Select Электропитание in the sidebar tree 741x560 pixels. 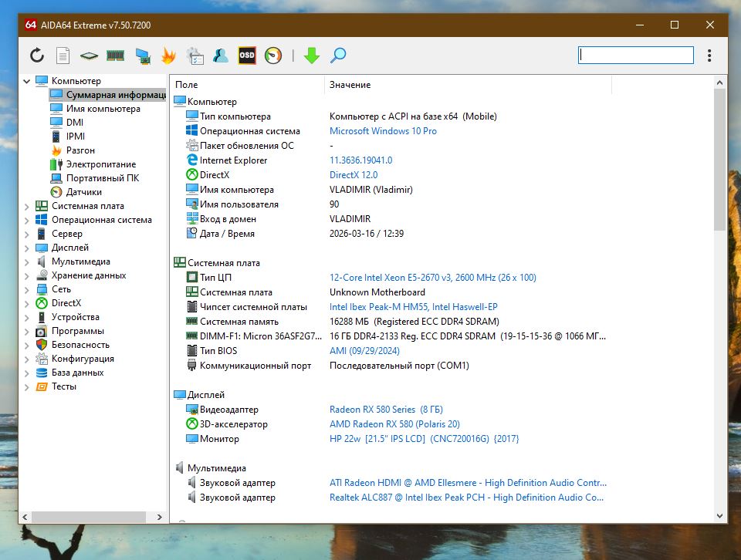pyautogui.click(x=100, y=164)
